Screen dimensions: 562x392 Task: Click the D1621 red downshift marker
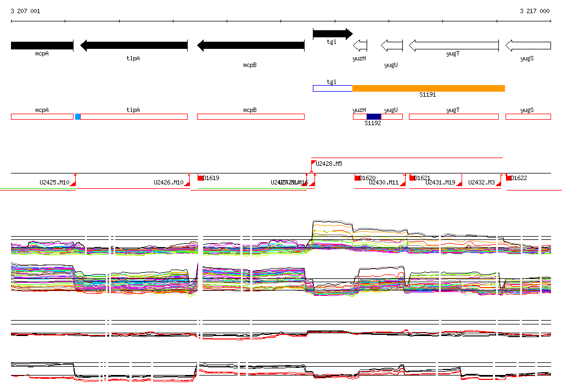pos(412,178)
